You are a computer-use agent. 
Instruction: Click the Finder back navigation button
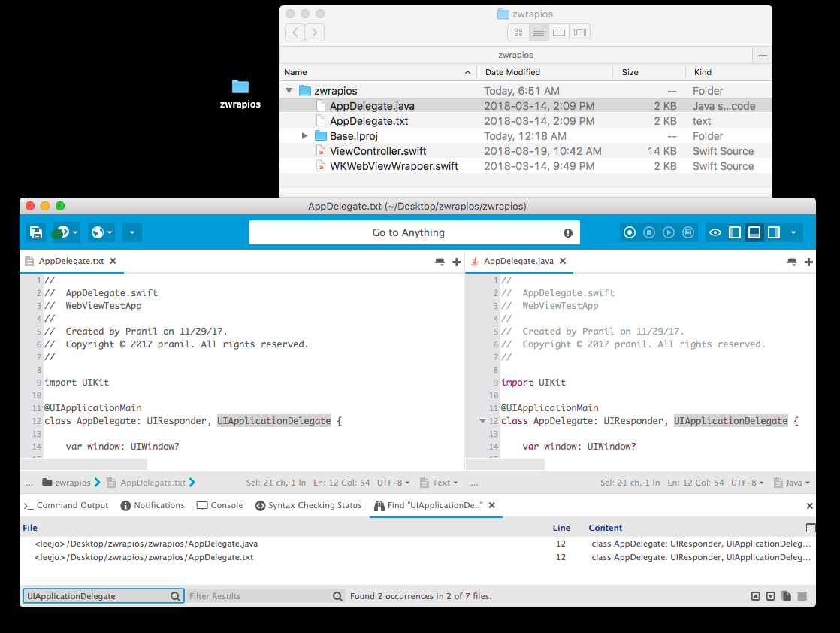pyautogui.click(x=295, y=32)
